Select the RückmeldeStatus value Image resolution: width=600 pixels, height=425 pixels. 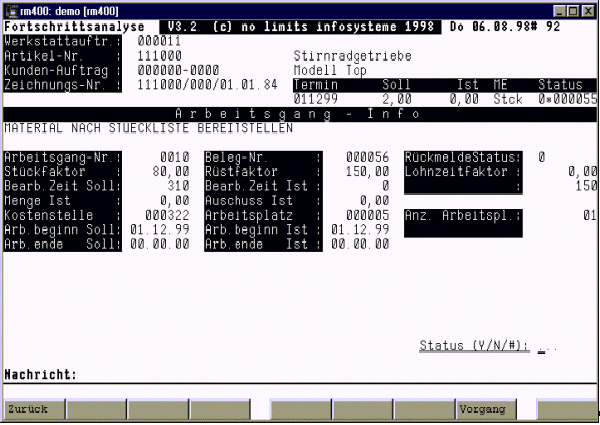[x=541, y=157]
